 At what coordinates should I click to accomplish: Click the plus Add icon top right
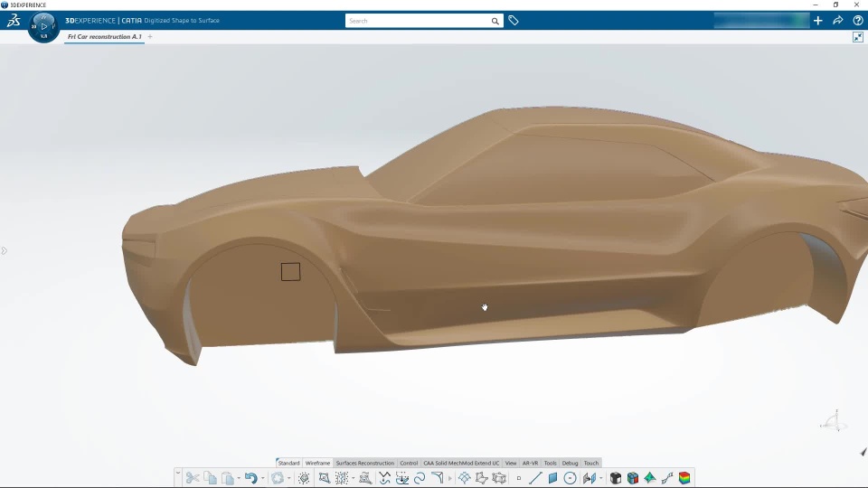pos(818,21)
